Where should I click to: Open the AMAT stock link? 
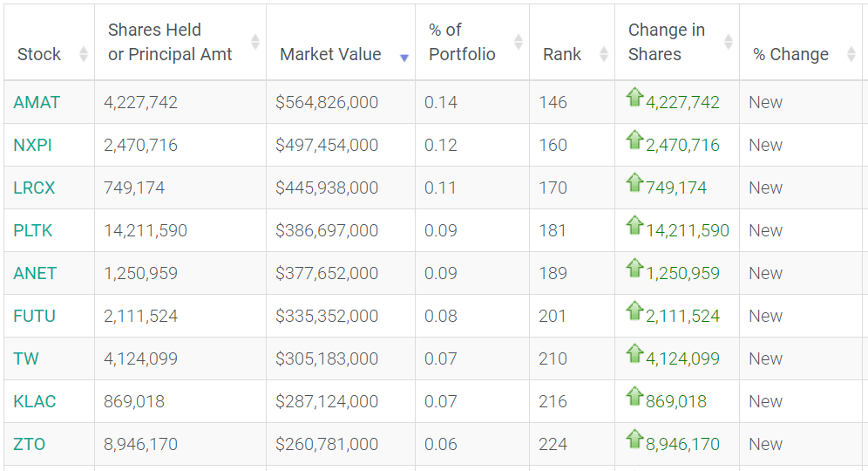pos(37,102)
